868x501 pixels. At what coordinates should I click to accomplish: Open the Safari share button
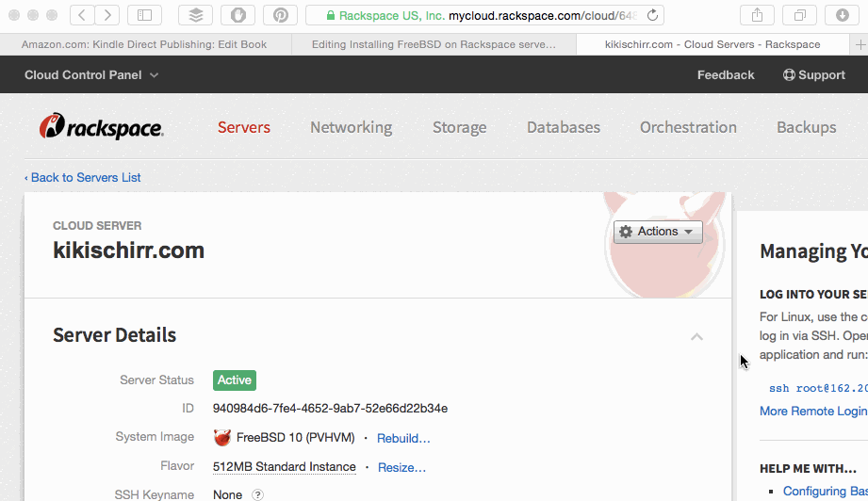[758, 15]
